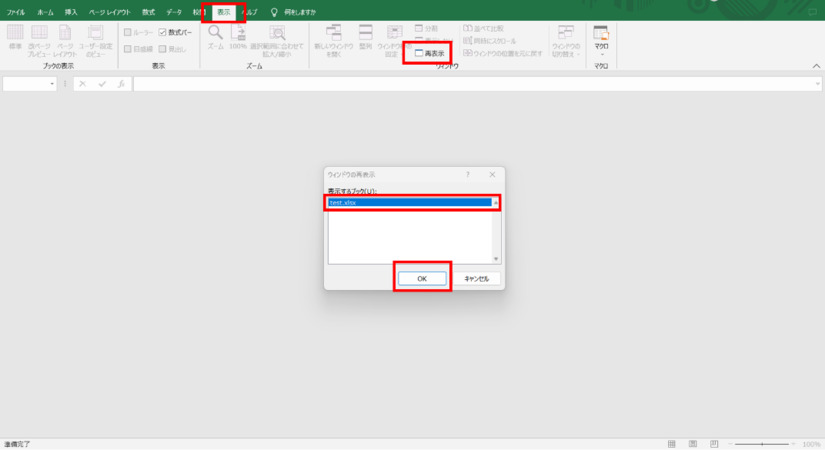Open the 挿入 ribbon tab
825x450 pixels.
(x=71, y=11)
